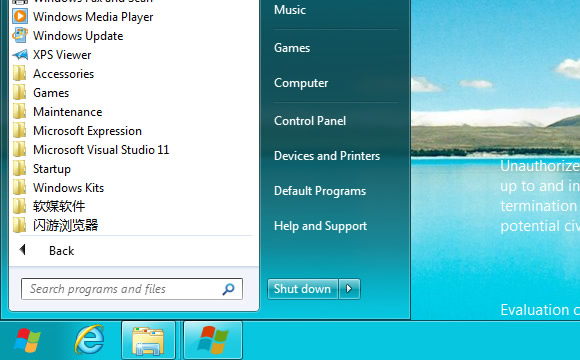Expand the Microsoft Visual Studio 11 label
Viewport: 580px width, 360px height.
pyautogui.click(x=101, y=150)
